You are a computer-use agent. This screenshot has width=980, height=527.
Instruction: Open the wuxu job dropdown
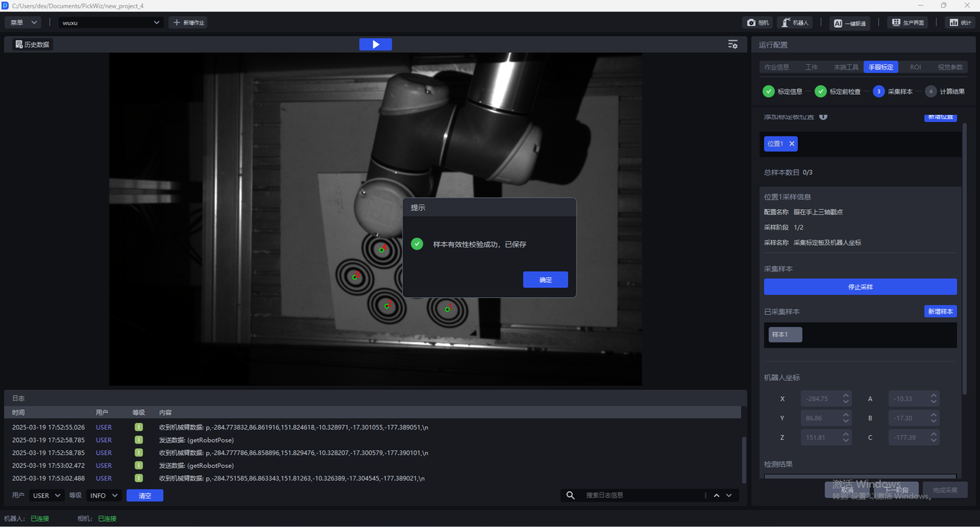click(x=112, y=23)
